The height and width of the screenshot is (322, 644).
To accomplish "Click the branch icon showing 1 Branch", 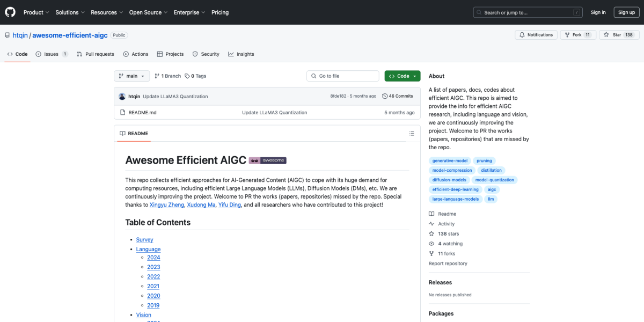I will (x=157, y=76).
